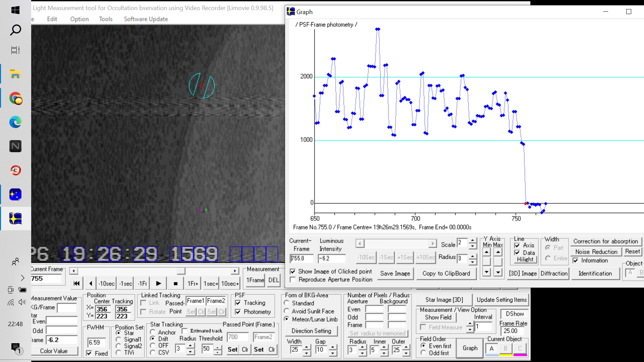The height and width of the screenshot is (362, 644).
Task: Click the Direction Setting button
Action: [x=311, y=331]
